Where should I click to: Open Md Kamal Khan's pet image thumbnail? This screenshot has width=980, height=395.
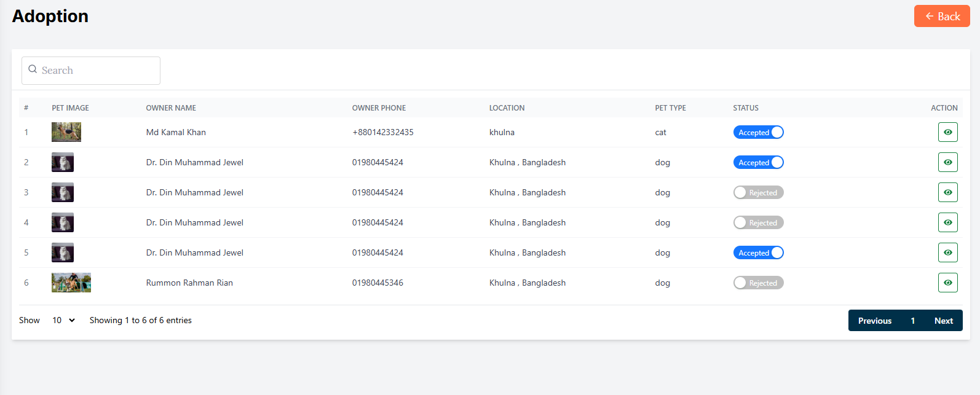[66, 132]
